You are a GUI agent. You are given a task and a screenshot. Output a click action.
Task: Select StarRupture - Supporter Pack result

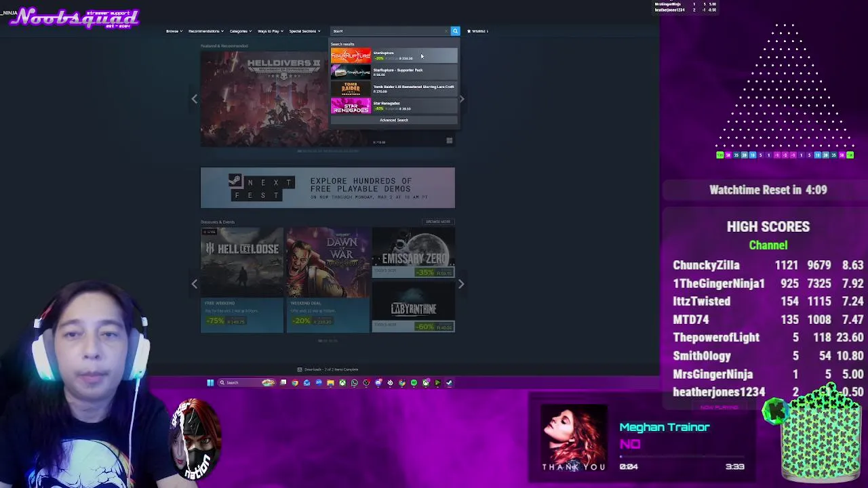point(394,72)
